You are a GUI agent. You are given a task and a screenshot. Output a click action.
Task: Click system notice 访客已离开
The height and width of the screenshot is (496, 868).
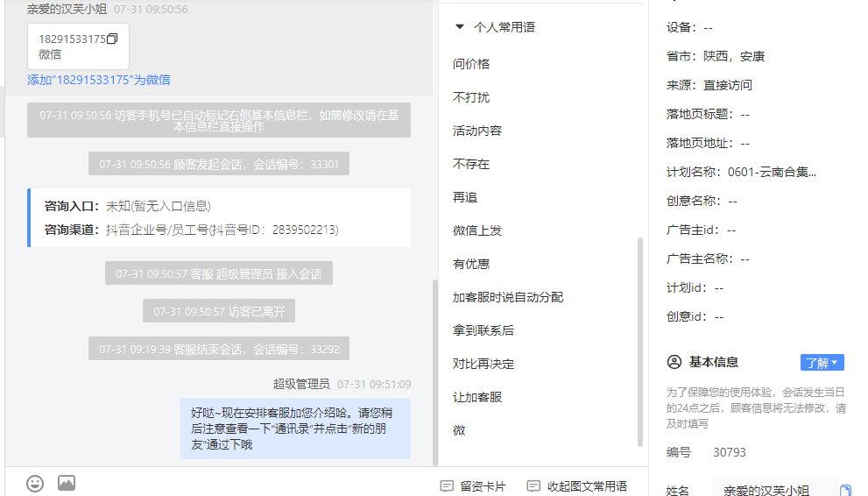pos(219,311)
